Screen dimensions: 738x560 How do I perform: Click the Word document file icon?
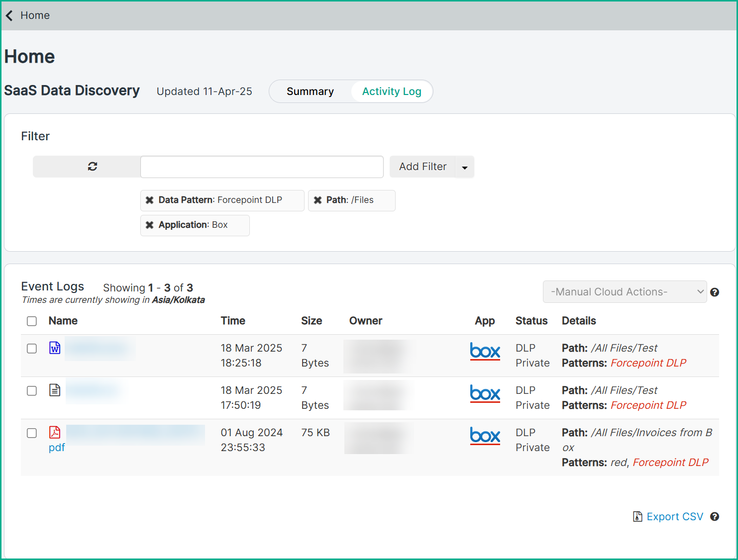point(55,348)
